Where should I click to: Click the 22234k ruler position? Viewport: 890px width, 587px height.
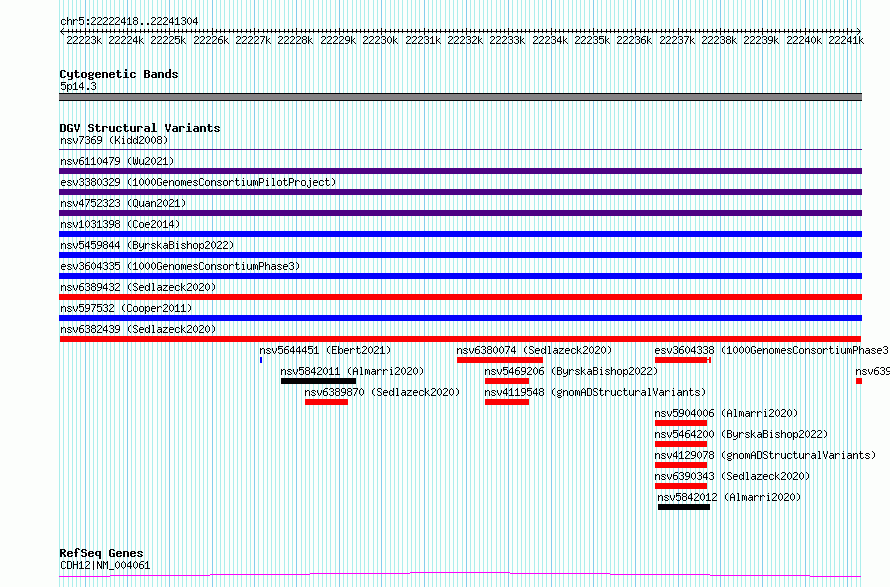tap(550, 40)
